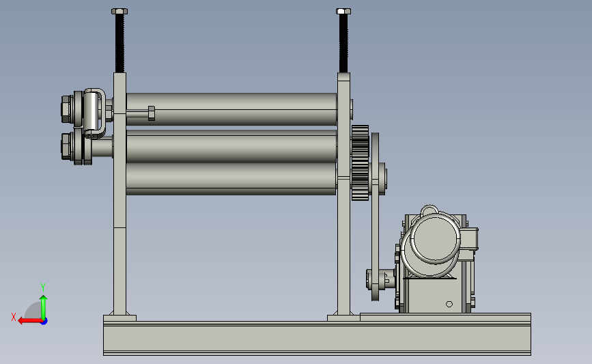This screenshot has width=592, height=364.
Task: Select the small hex nut on the top roller
Action: [x=152, y=113]
